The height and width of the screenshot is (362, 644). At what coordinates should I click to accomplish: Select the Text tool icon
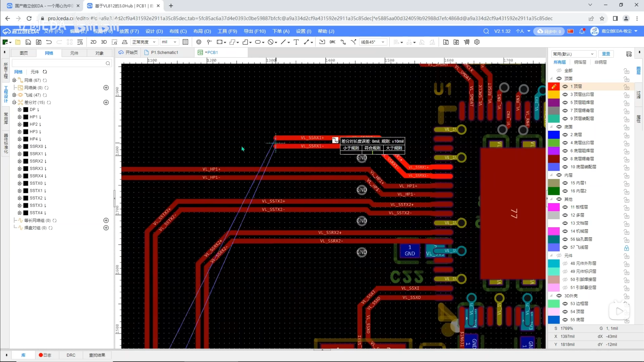coord(296,42)
